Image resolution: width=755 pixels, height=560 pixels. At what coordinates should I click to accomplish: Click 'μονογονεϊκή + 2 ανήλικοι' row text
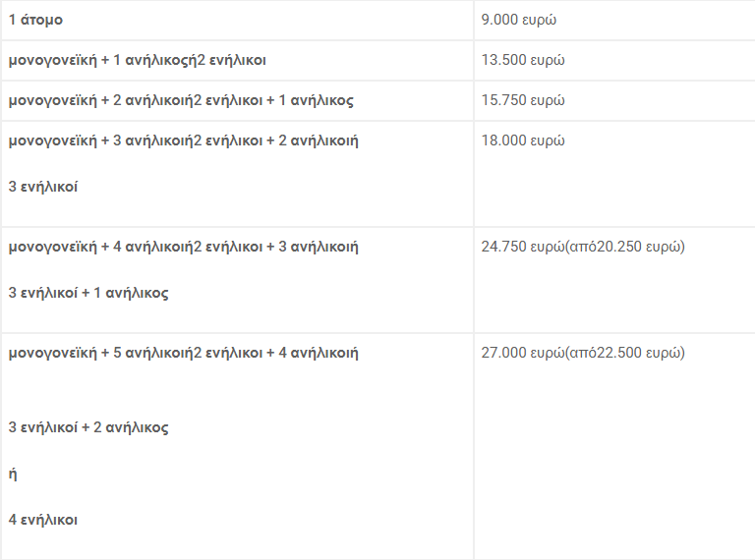click(96, 100)
